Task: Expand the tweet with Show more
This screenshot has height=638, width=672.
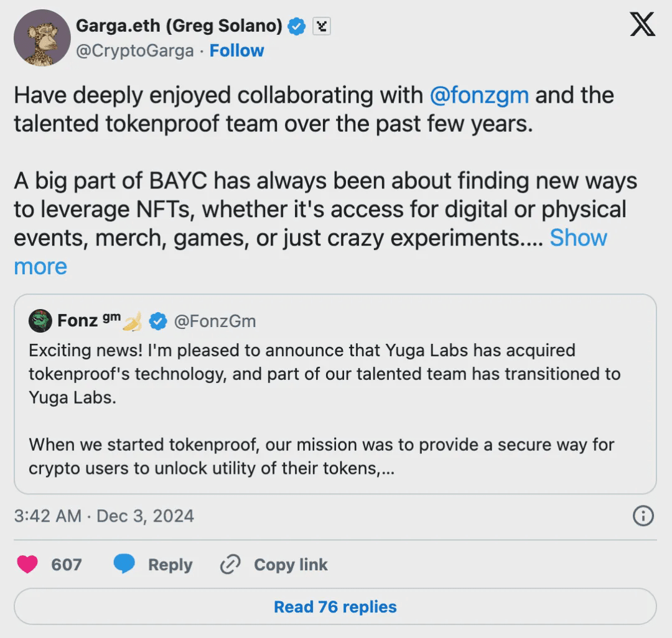Action: click(577, 238)
